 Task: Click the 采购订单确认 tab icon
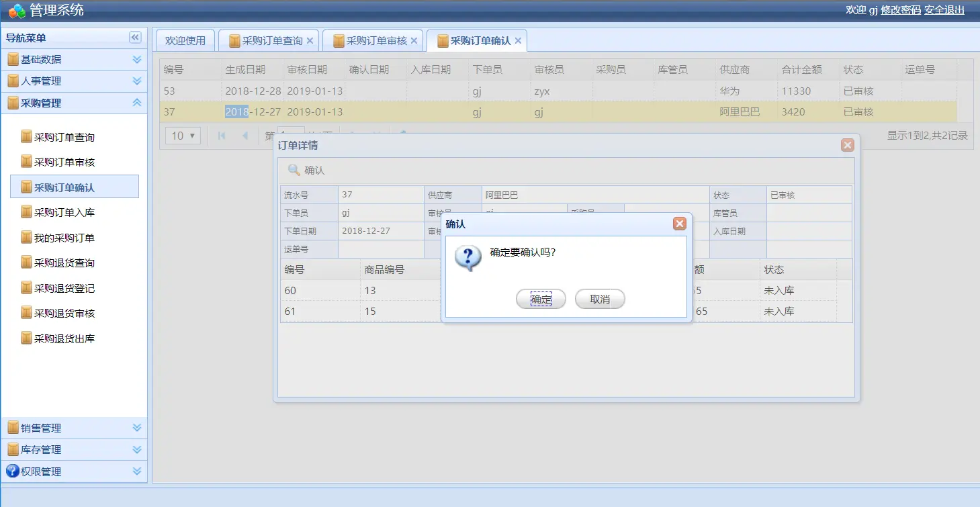(443, 41)
